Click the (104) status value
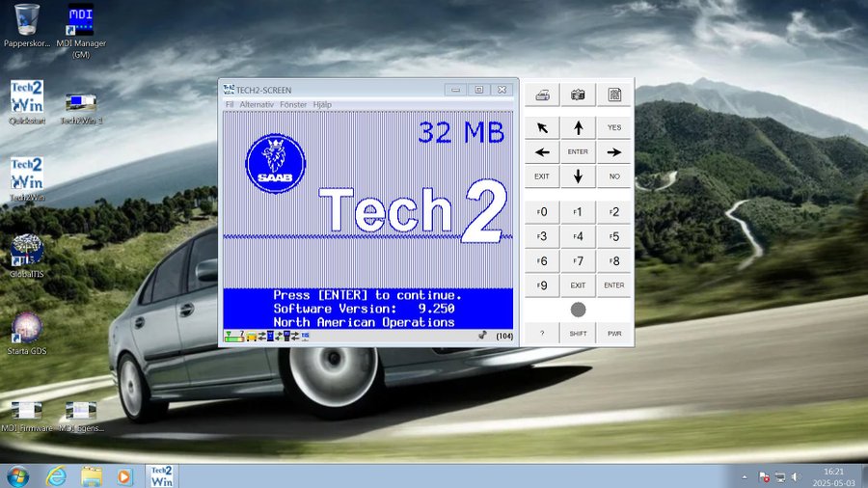Screen dimensions: 868x488 click(x=504, y=336)
